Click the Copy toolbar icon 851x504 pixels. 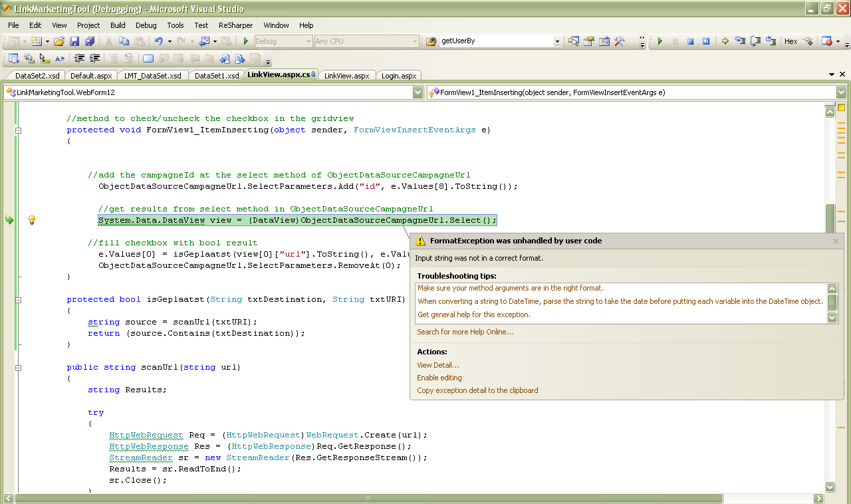(x=124, y=41)
